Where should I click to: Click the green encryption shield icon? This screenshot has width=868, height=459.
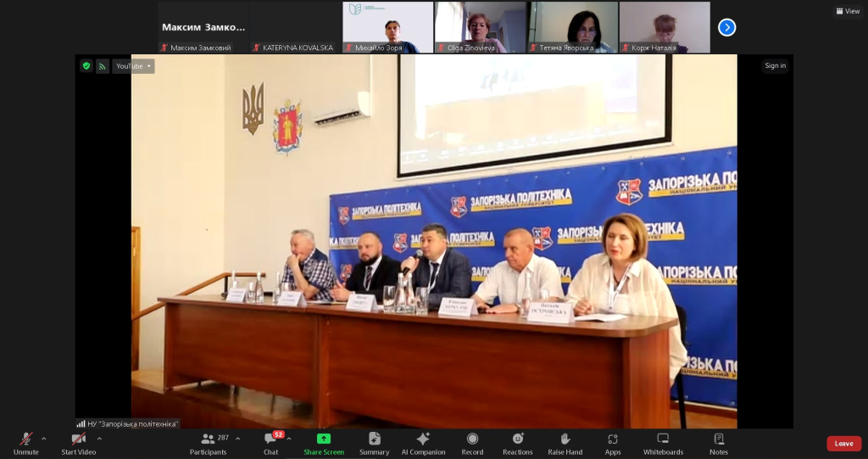point(86,66)
